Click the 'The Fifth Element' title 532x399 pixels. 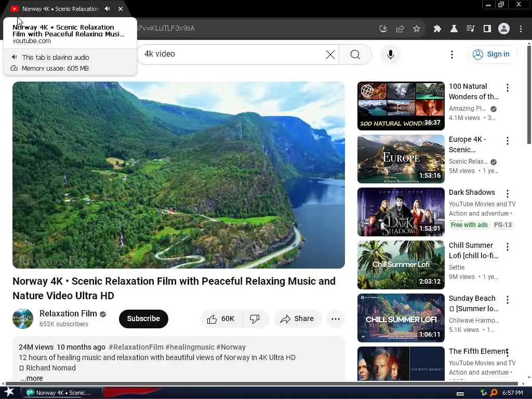point(478,351)
